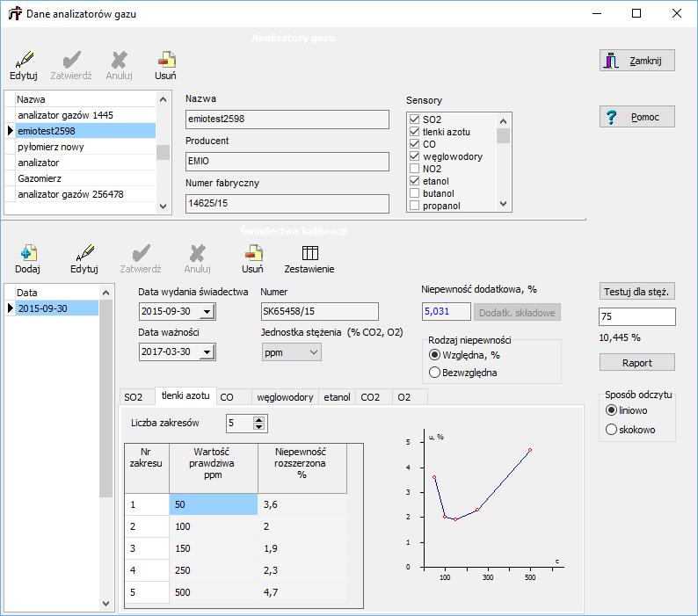Click the app icon in title bar

[x=15, y=14]
